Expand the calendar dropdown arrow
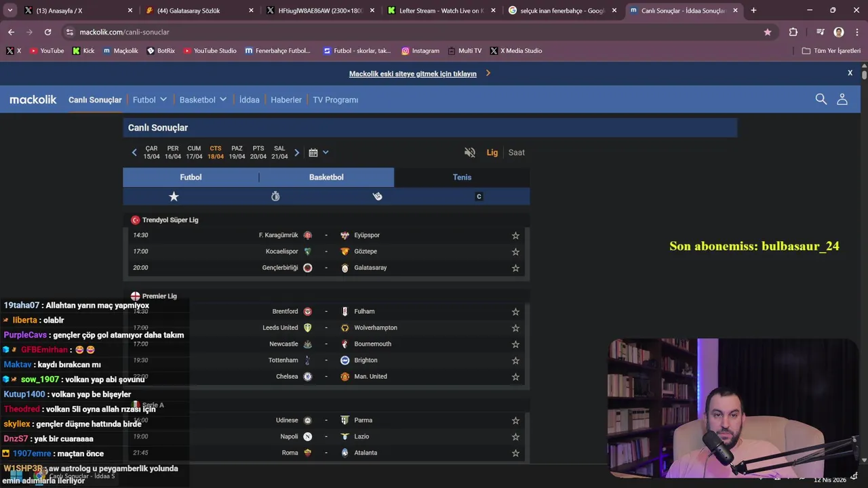 (325, 152)
